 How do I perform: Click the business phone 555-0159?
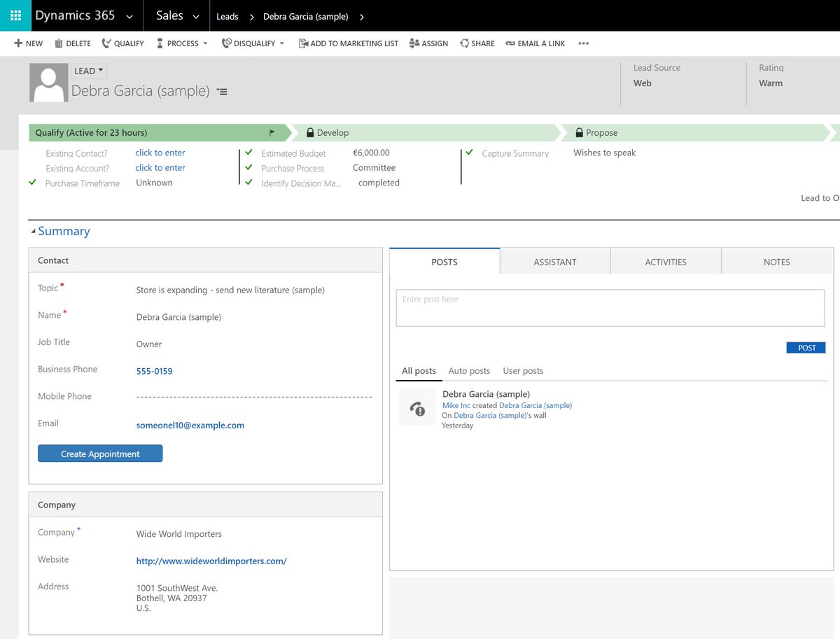(x=154, y=371)
